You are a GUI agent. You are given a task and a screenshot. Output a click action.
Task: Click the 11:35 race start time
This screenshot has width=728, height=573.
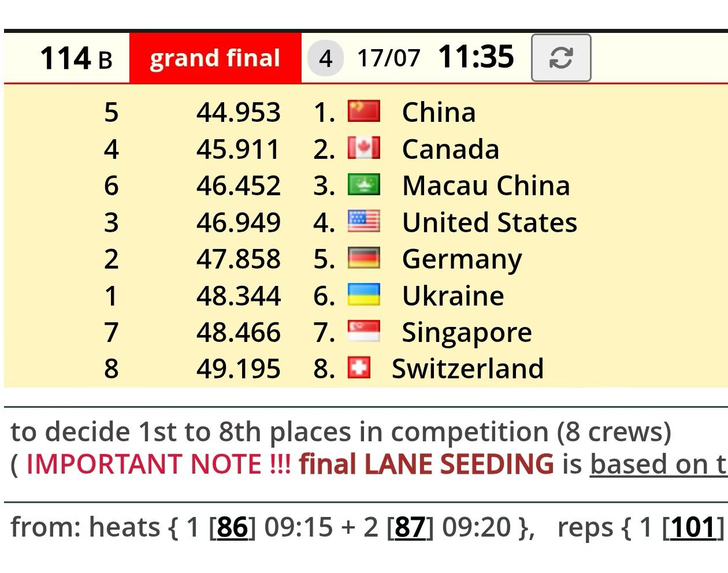(476, 57)
